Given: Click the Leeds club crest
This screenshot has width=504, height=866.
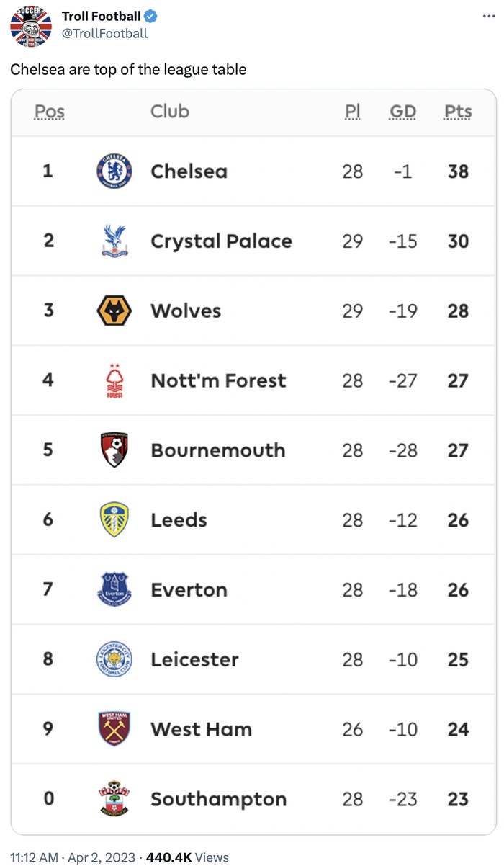Looking at the screenshot, I should pyautogui.click(x=114, y=520).
